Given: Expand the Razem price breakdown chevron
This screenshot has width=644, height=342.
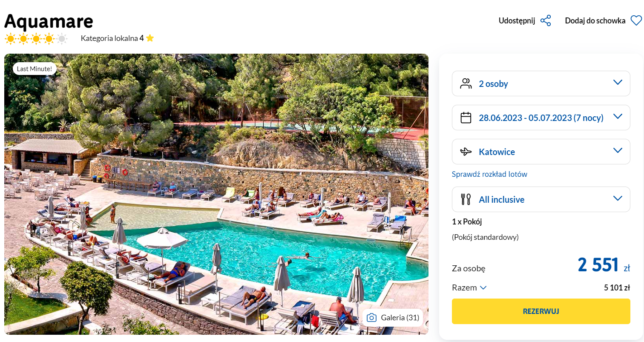Looking at the screenshot, I should (x=483, y=288).
